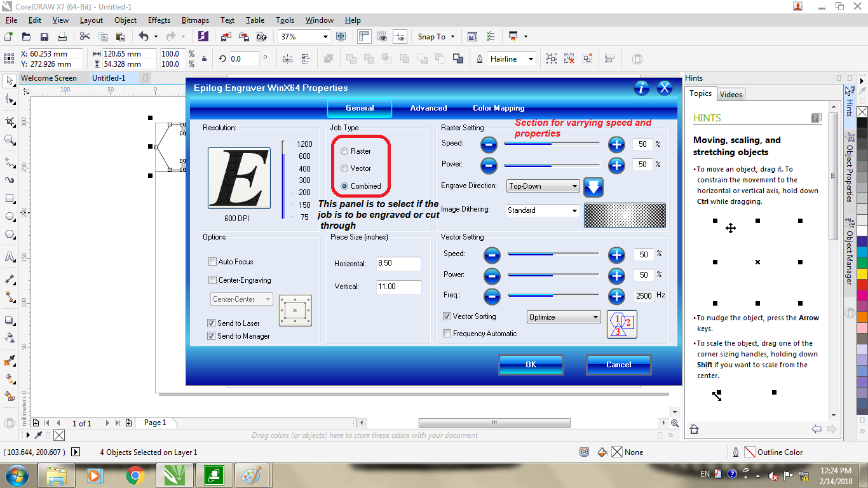Screen dimensions: 868x488
Task: Increase raster speed with plus button
Action: click(x=616, y=144)
